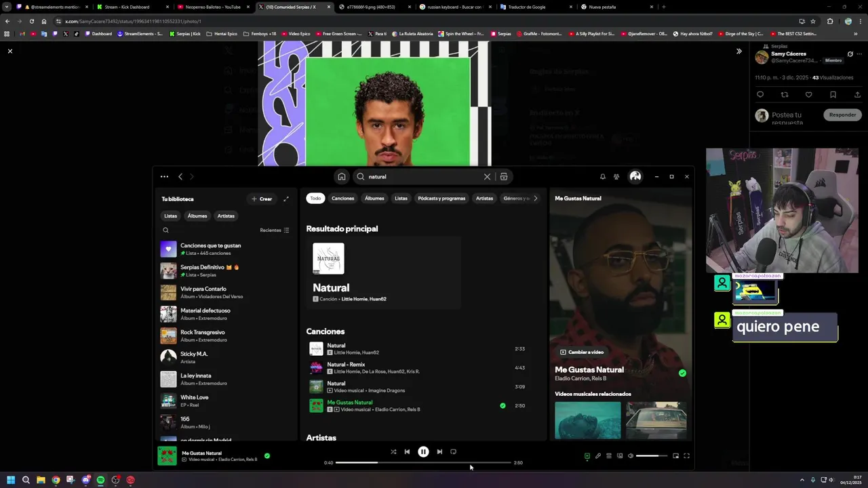The width and height of the screenshot is (868, 488).
Task: Toggle the now playing view icon
Action: (587, 456)
